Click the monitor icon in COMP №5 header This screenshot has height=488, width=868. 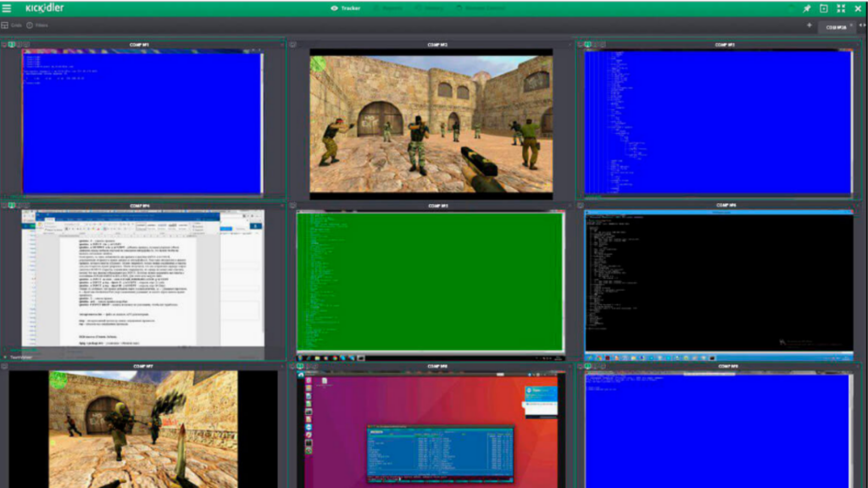tap(292, 205)
